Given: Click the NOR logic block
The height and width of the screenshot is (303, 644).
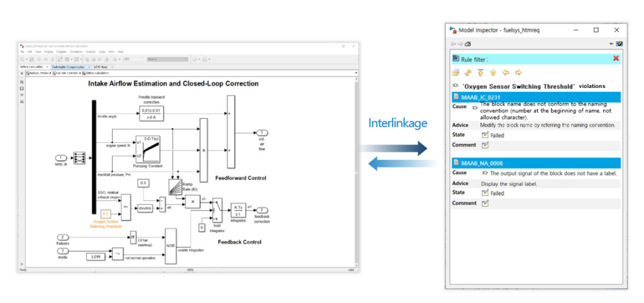Looking at the screenshot, I should click(x=170, y=246).
